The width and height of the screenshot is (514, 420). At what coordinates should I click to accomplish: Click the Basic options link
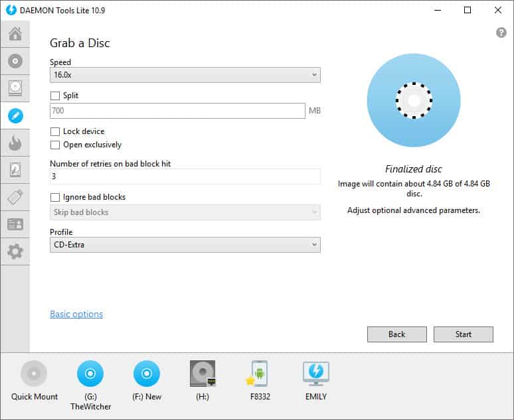[x=76, y=315]
